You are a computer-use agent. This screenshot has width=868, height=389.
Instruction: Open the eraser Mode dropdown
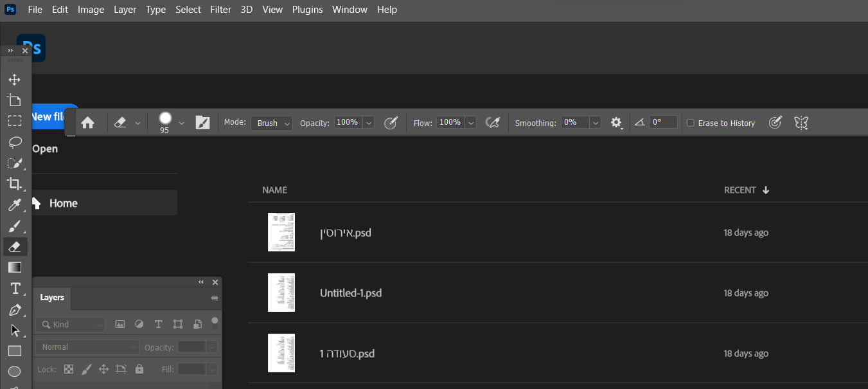pos(272,123)
